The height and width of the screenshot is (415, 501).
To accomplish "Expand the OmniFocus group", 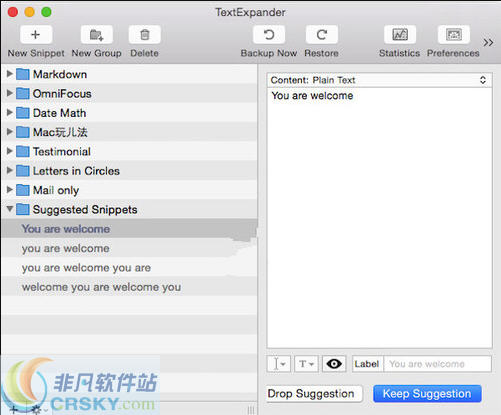I will (10, 93).
